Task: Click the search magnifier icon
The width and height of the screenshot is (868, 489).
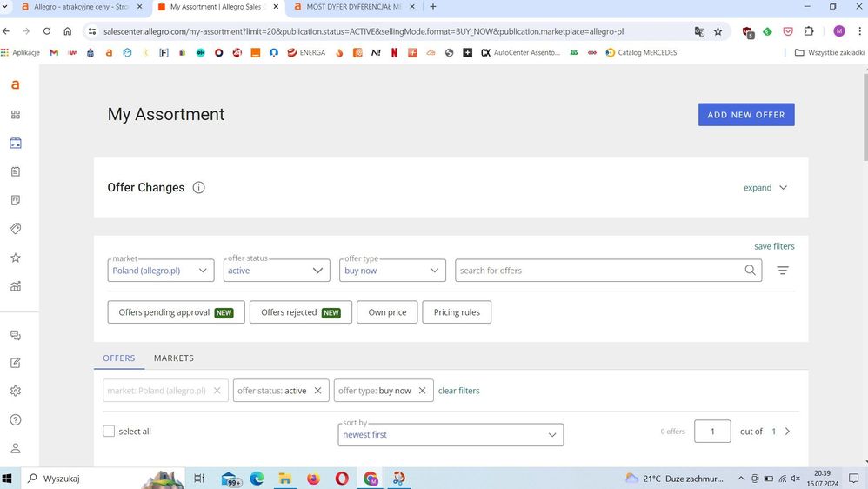Action: point(750,271)
